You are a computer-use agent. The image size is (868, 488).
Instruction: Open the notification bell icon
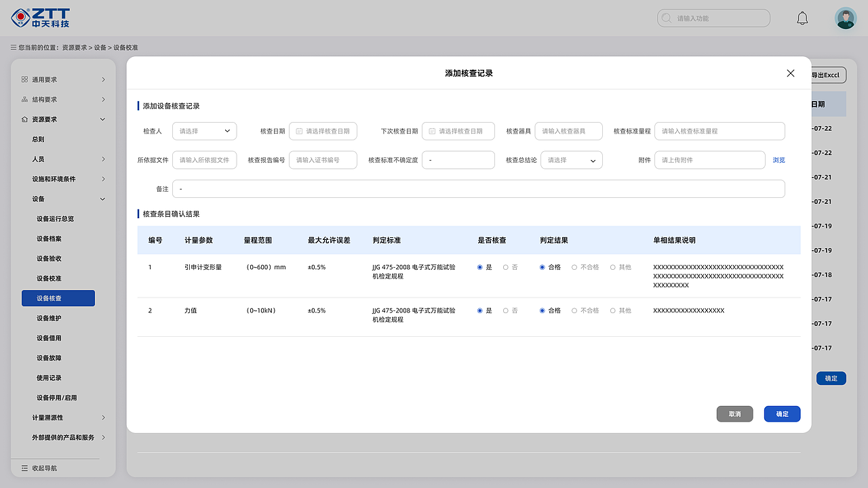point(802,18)
